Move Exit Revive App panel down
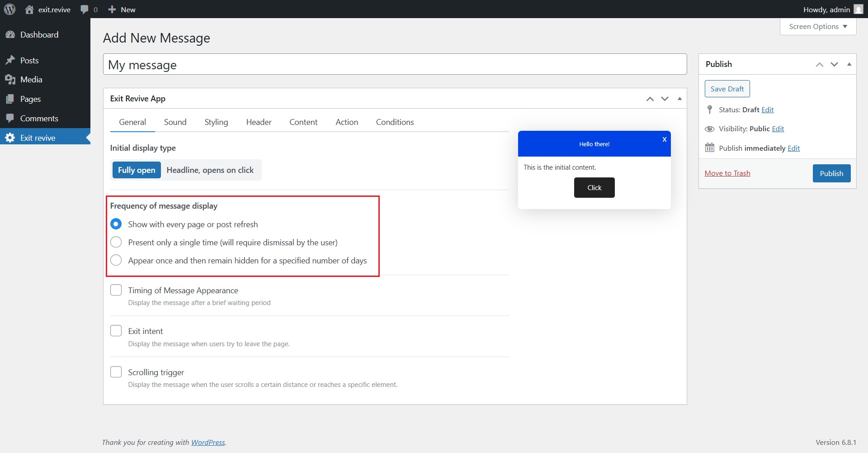 (665, 99)
